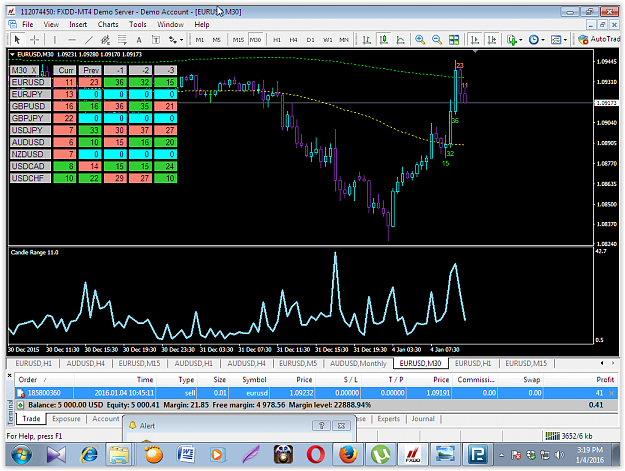Select the Cursor arrow tool
Screen dimensions: 625x471
click(x=17, y=39)
